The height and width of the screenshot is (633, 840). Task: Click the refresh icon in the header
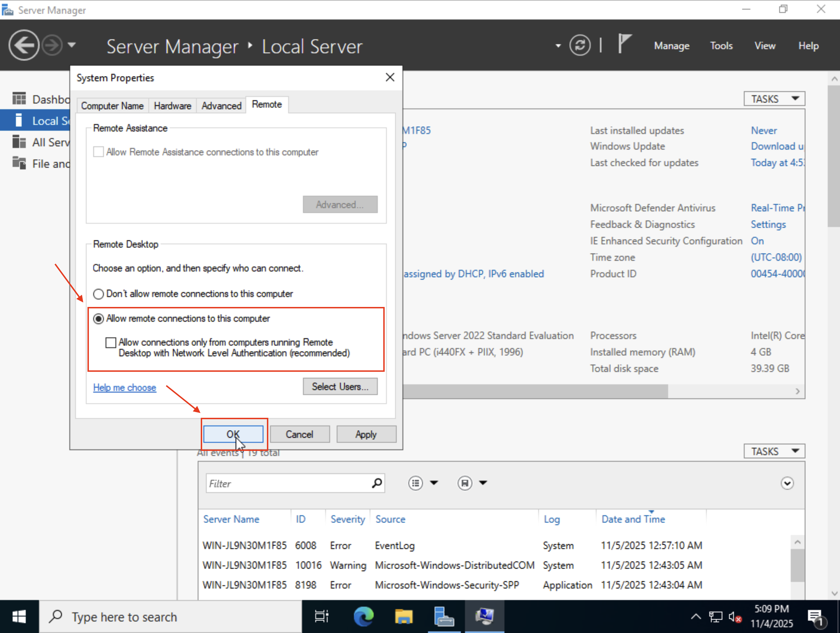(x=580, y=45)
